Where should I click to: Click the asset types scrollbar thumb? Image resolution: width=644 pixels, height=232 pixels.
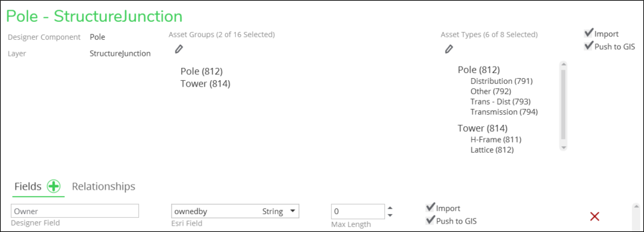click(x=563, y=104)
